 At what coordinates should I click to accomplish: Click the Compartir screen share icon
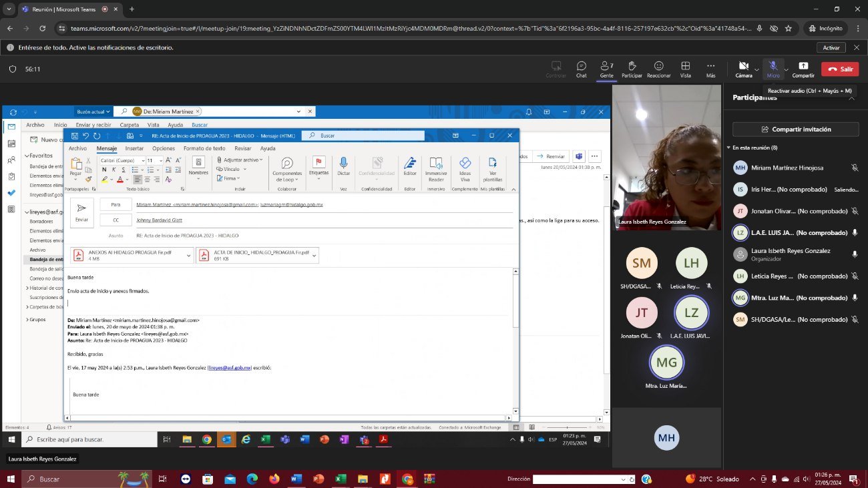[803, 69]
